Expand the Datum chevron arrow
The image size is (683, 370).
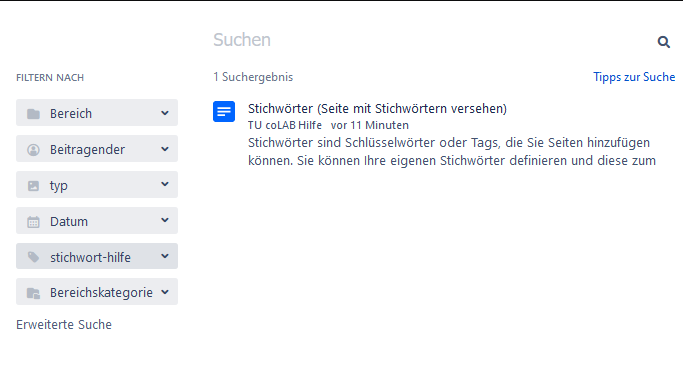tap(165, 220)
